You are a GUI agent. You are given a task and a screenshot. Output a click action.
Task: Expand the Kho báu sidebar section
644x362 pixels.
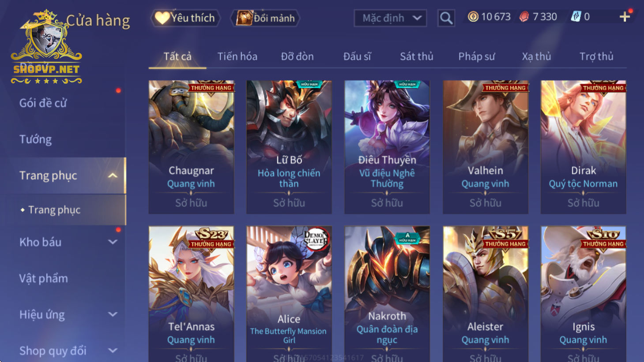point(113,242)
